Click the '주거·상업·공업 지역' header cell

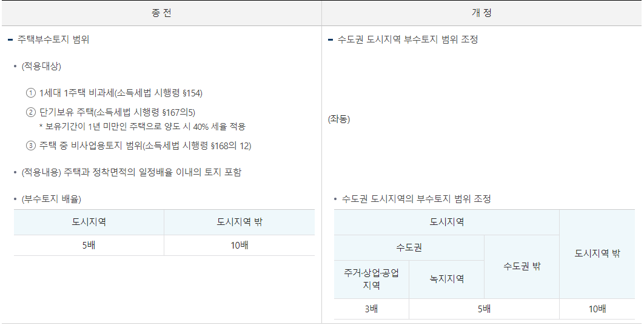pyautogui.click(x=371, y=280)
